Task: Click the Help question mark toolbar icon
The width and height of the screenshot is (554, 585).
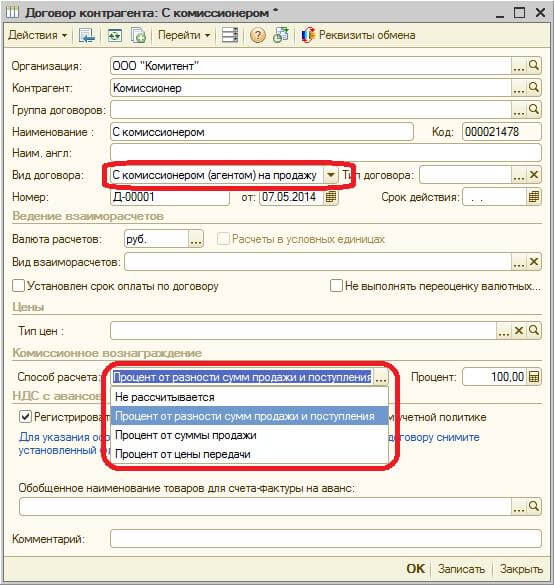Action: pyautogui.click(x=257, y=35)
